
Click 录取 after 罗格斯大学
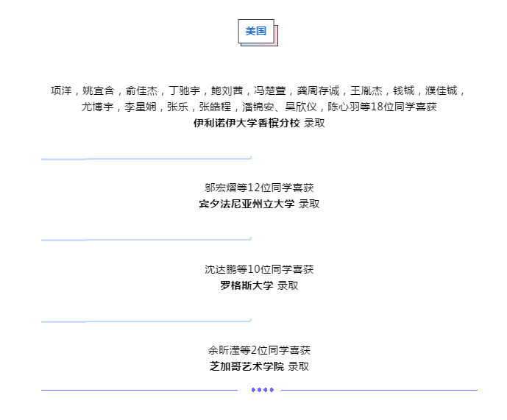288,285
